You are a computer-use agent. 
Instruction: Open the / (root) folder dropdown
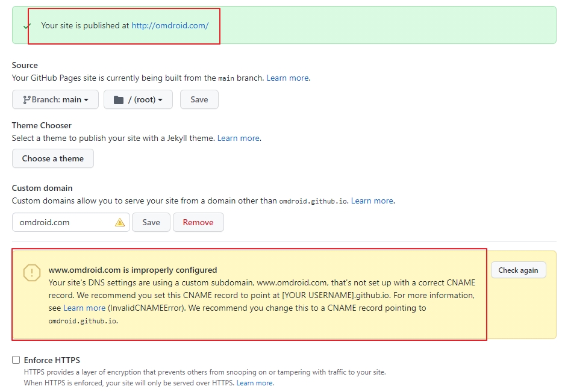click(x=138, y=99)
